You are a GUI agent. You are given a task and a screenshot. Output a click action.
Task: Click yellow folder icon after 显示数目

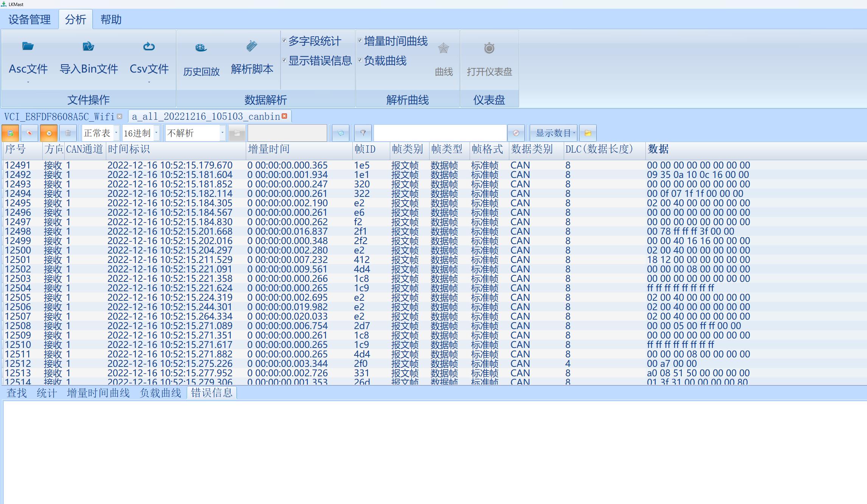click(588, 133)
